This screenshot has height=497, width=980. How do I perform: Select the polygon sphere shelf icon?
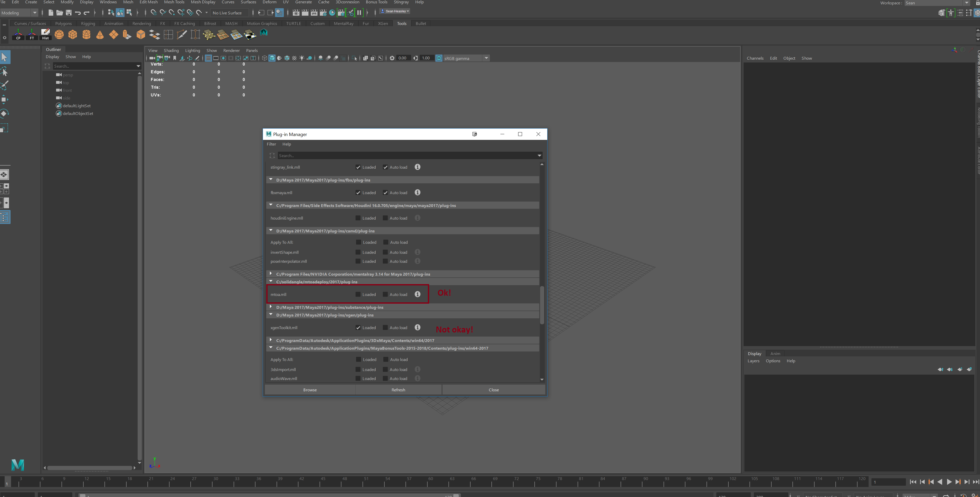click(x=59, y=34)
